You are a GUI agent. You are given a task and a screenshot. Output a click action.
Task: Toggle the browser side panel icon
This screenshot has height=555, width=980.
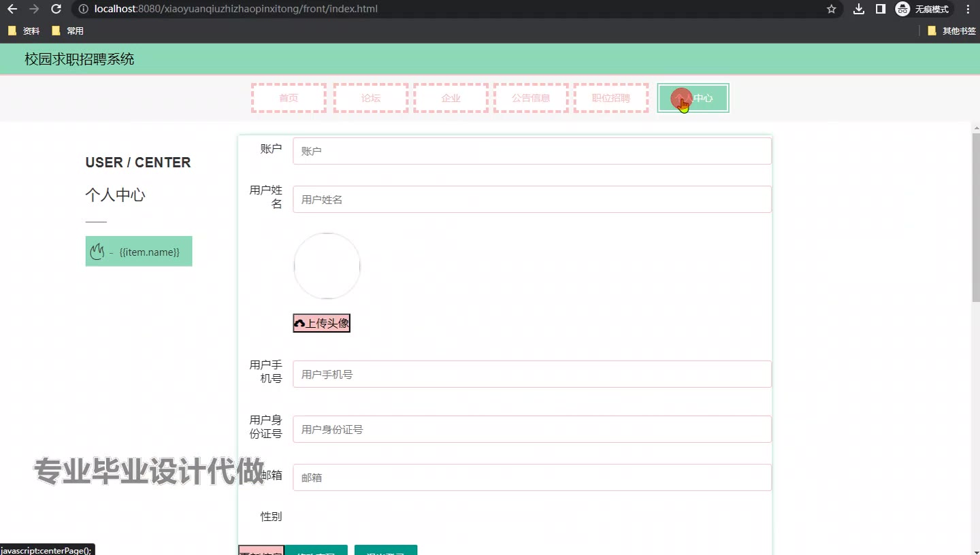coord(880,9)
